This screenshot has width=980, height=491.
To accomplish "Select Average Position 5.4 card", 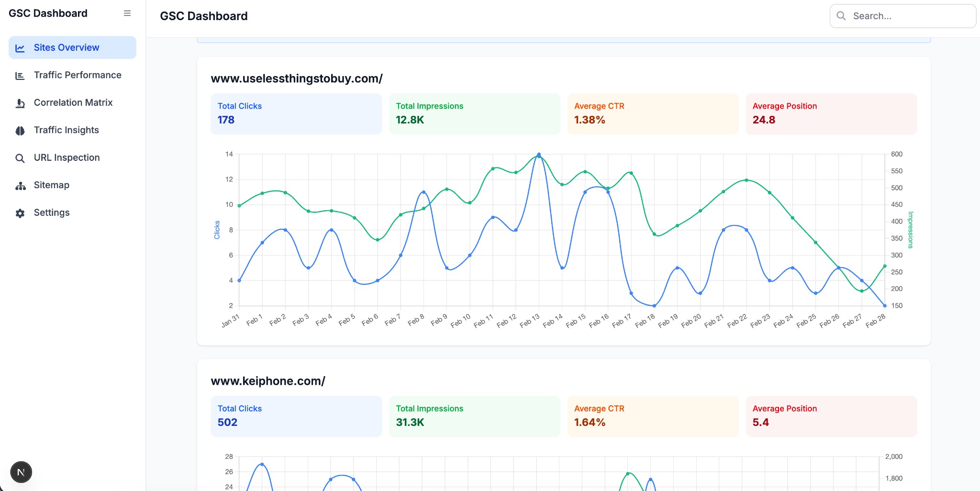I will pos(831,416).
